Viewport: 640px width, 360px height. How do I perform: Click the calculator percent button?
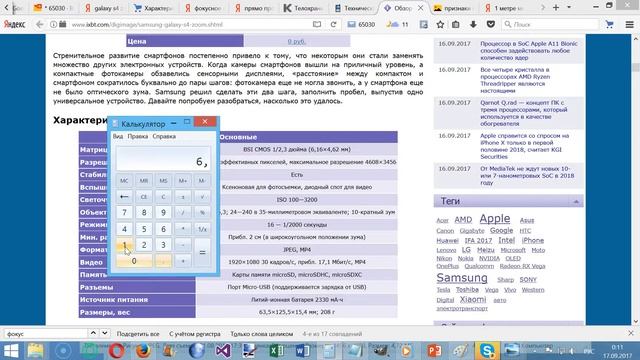click(202, 212)
